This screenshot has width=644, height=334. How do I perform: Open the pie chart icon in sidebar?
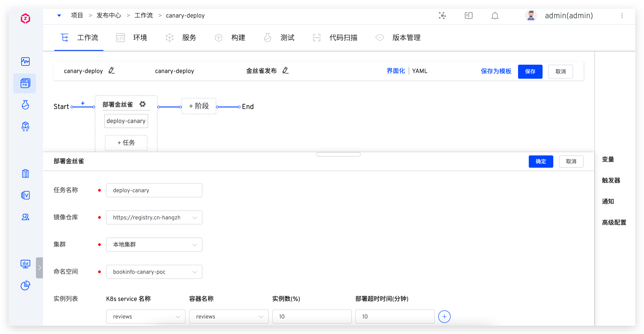tap(25, 285)
